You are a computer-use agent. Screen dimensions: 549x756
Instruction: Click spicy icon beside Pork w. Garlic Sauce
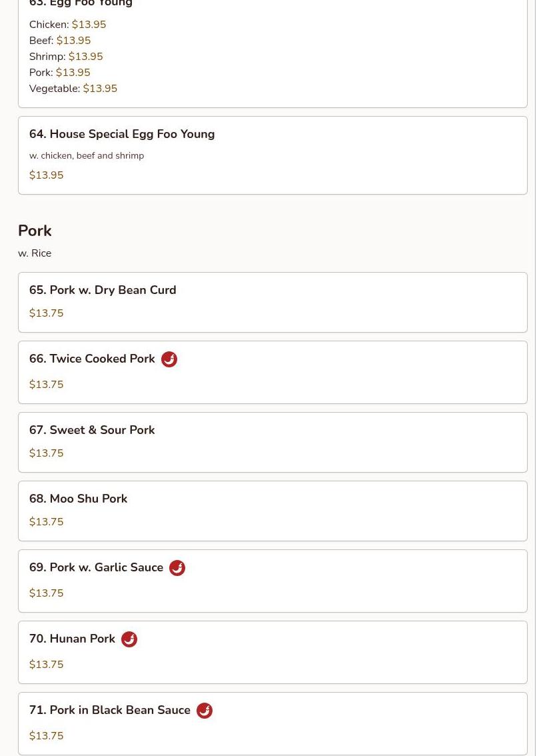pyautogui.click(x=177, y=568)
